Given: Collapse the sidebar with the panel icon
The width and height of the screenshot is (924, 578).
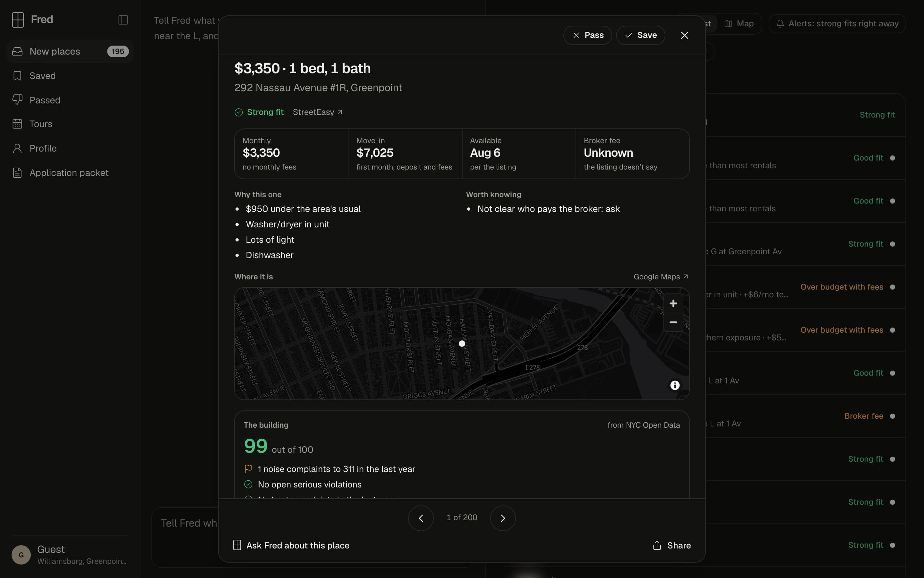Looking at the screenshot, I should (123, 20).
